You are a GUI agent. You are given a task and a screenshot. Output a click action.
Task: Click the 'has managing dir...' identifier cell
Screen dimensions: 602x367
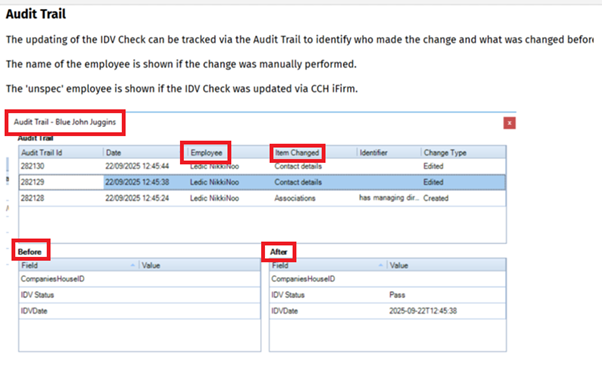[389, 198]
